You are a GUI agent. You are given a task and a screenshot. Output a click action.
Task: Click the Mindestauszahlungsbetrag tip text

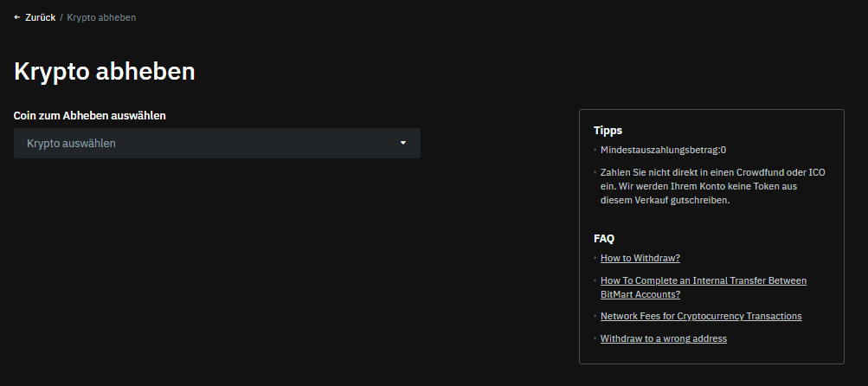click(663, 150)
